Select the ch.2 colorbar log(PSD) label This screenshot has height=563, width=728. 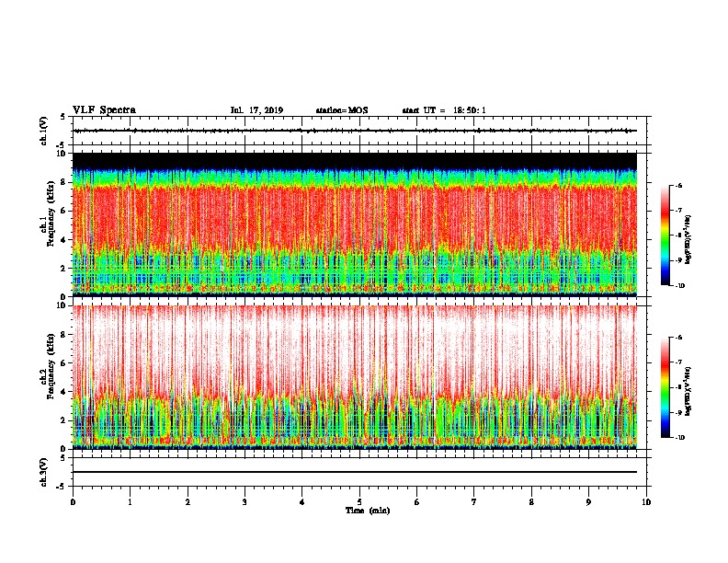[688, 391]
